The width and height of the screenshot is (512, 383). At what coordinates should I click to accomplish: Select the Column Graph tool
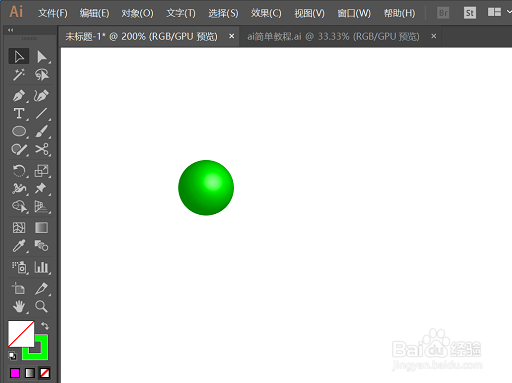(42, 267)
